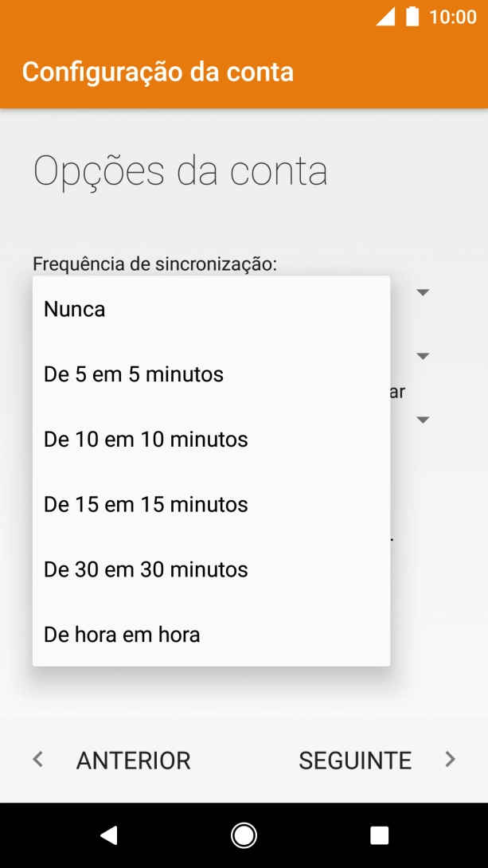The image size is (488, 868).
Task: Tap the right chevron next to SEGUINTE
Action: coord(451,760)
